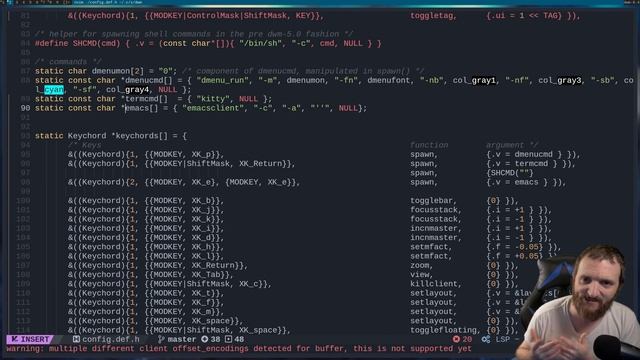This screenshot has height=360, width=640.
Task: Click the "emacsclient" string
Action: [x=213, y=108]
